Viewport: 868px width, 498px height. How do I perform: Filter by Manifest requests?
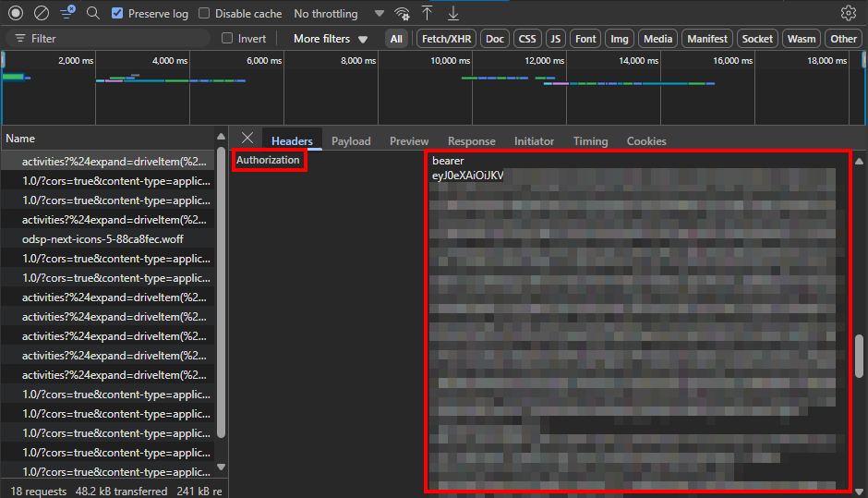tap(707, 39)
